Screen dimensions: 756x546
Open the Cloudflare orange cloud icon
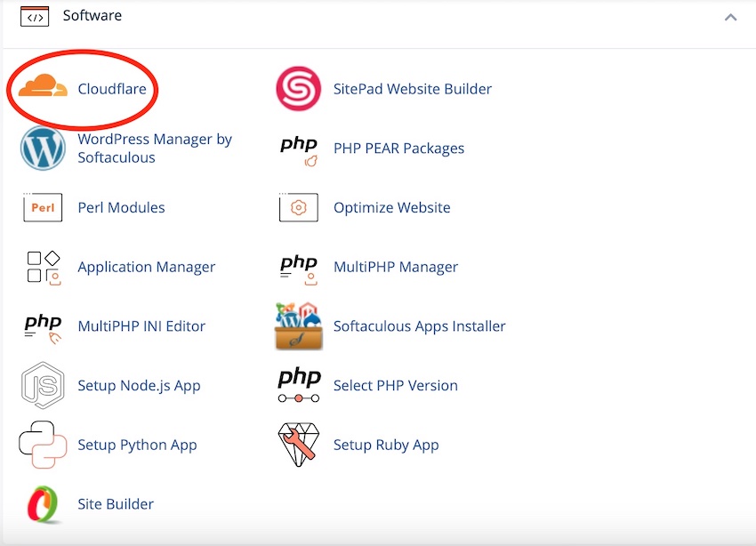43,85
